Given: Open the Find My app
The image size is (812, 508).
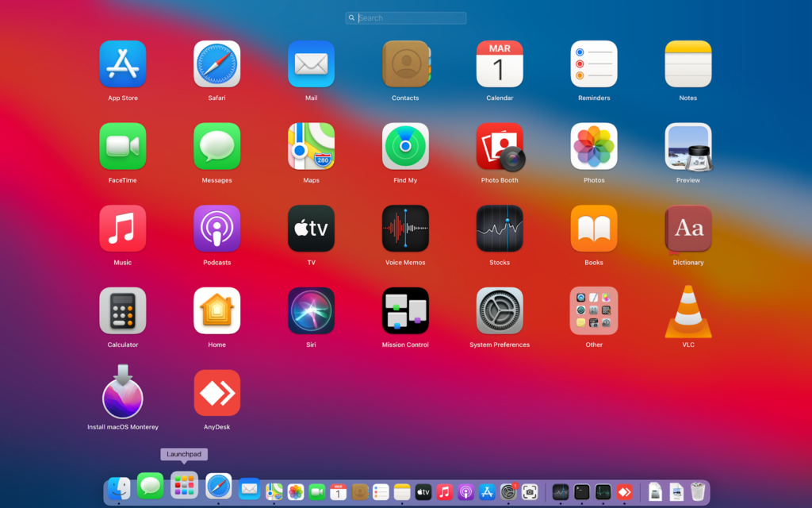Looking at the screenshot, I should (405, 147).
